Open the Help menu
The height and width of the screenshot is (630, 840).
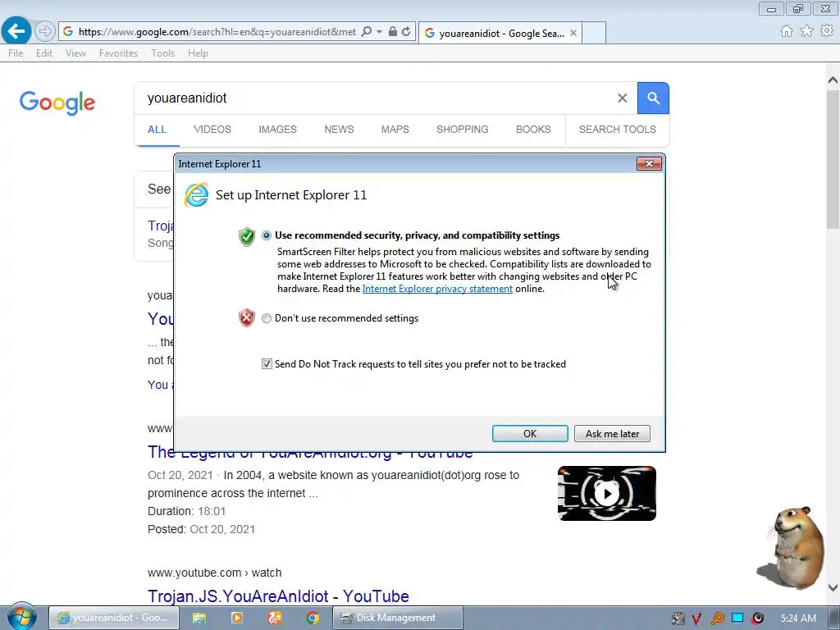coord(198,53)
